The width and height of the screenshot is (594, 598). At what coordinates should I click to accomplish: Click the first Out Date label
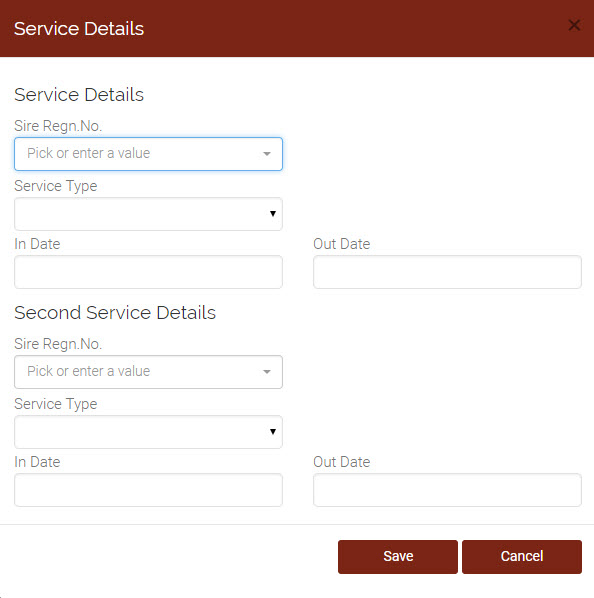(342, 244)
